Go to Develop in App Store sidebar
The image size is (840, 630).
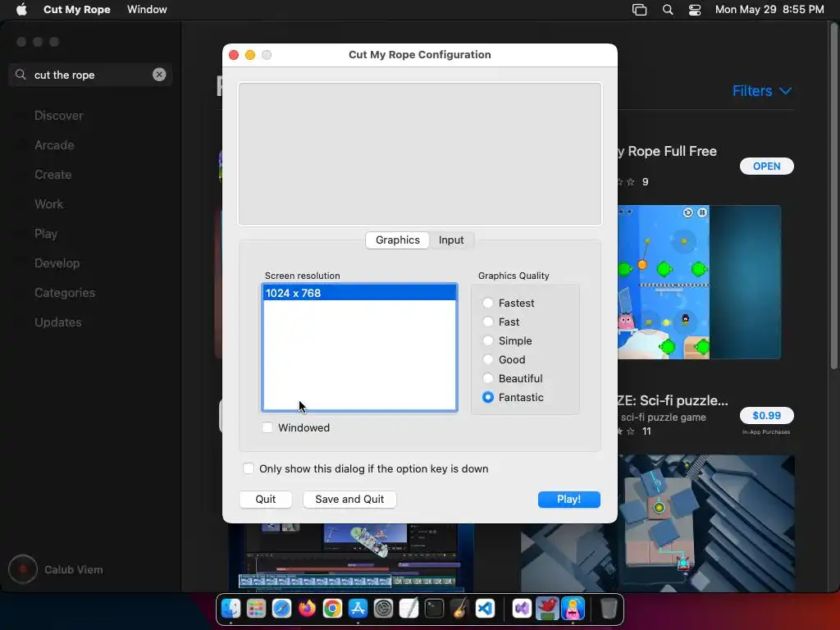point(57,263)
